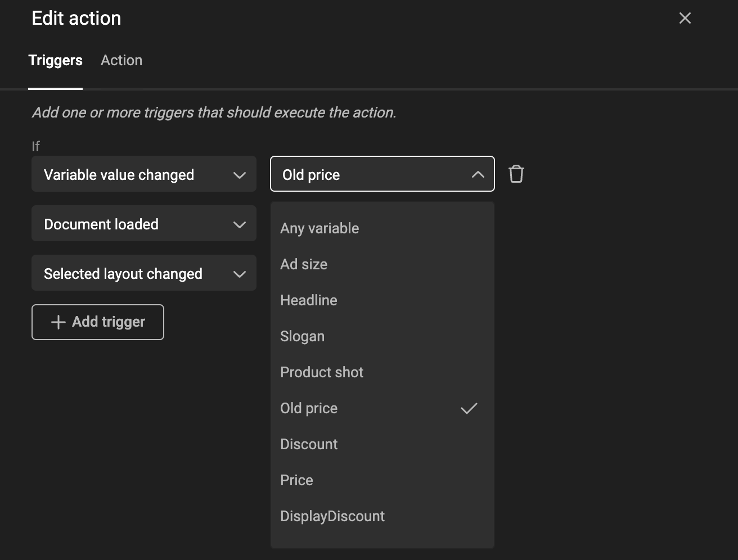Select DisplayDiscount from the list
This screenshot has width=738, height=560.
coord(382,516)
